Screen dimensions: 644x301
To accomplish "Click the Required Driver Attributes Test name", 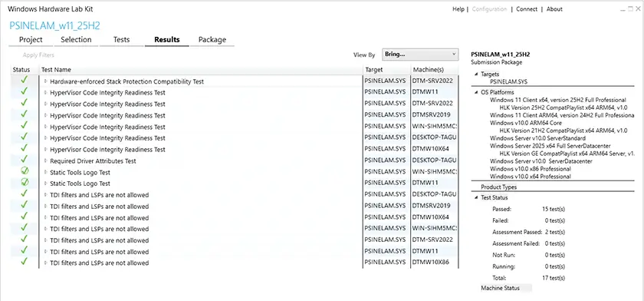I will pos(93,160).
